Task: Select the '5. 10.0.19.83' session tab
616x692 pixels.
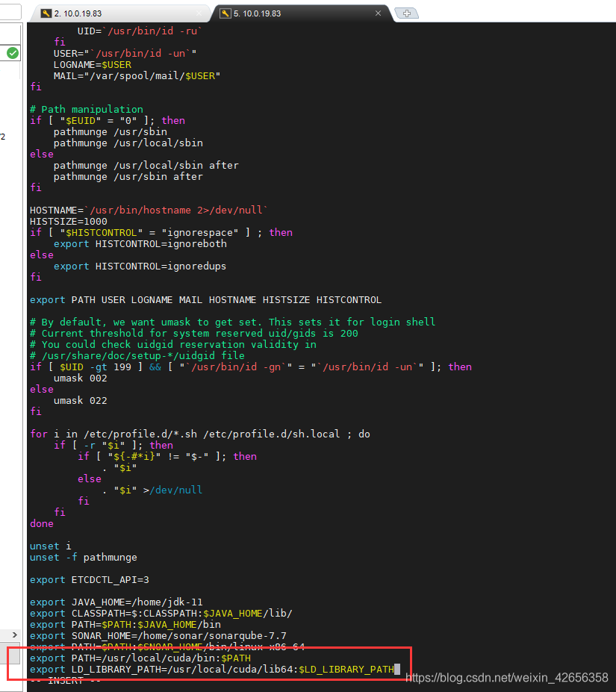Action: 301,13
